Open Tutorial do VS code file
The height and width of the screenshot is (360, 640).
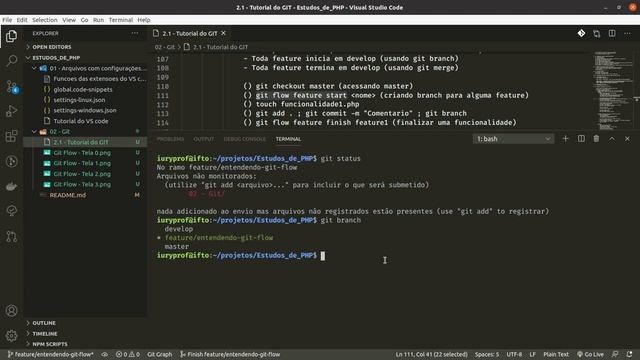click(x=81, y=121)
